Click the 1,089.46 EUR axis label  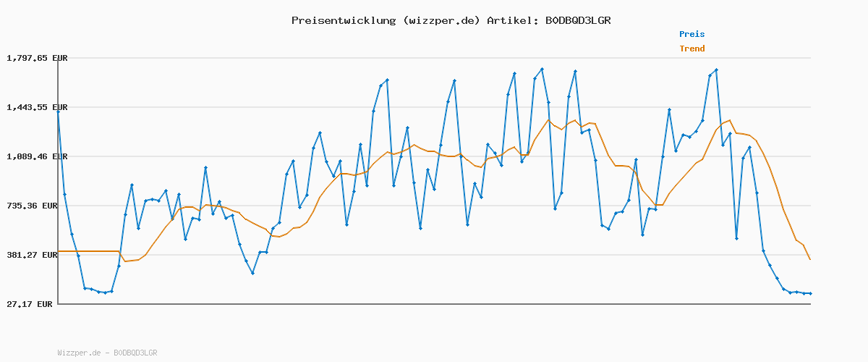coord(37,156)
